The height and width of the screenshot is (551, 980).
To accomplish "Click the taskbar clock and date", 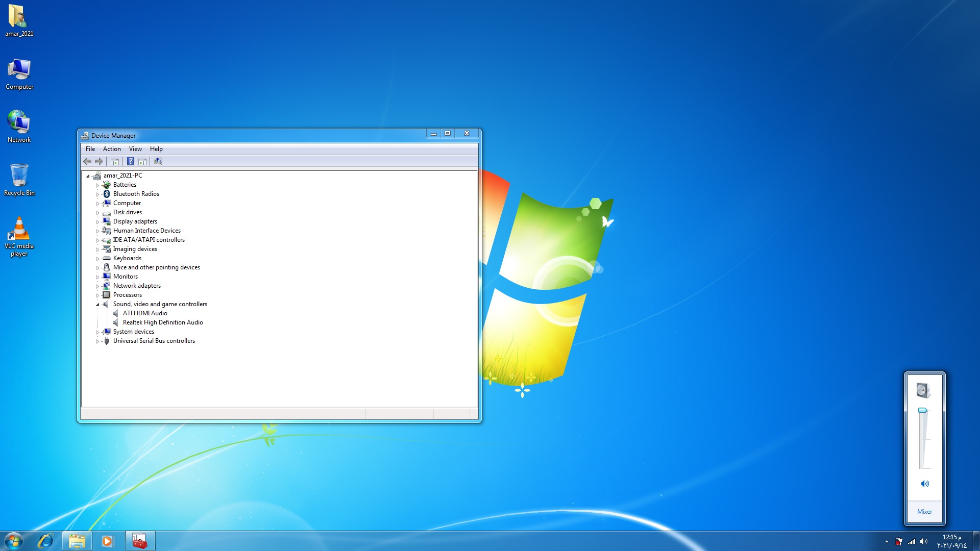I will coord(952,541).
